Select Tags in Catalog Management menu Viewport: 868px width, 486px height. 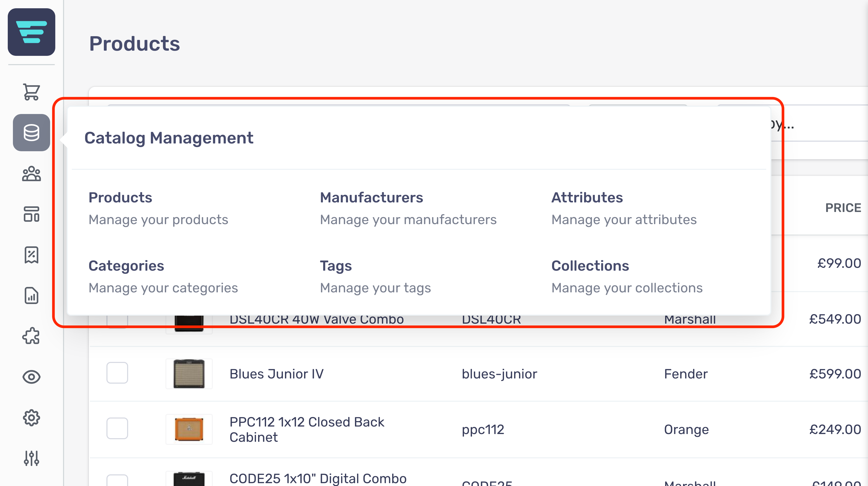pyautogui.click(x=375, y=276)
